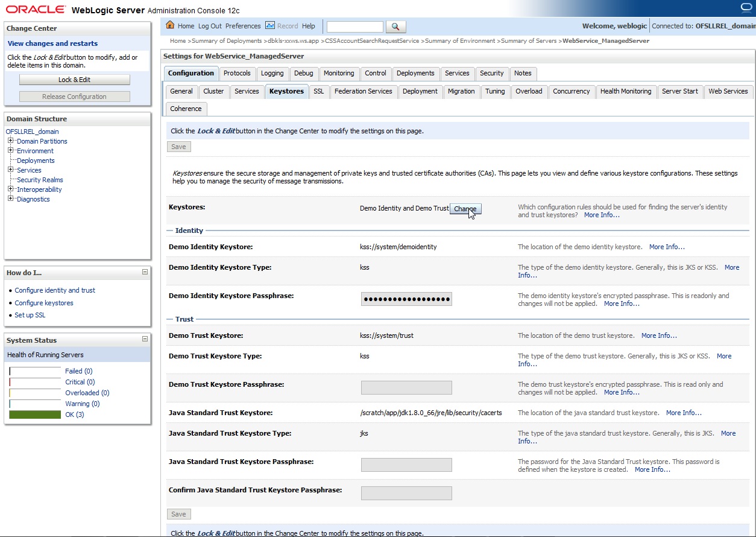
Task: Open the Web Services subtab
Action: click(728, 91)
